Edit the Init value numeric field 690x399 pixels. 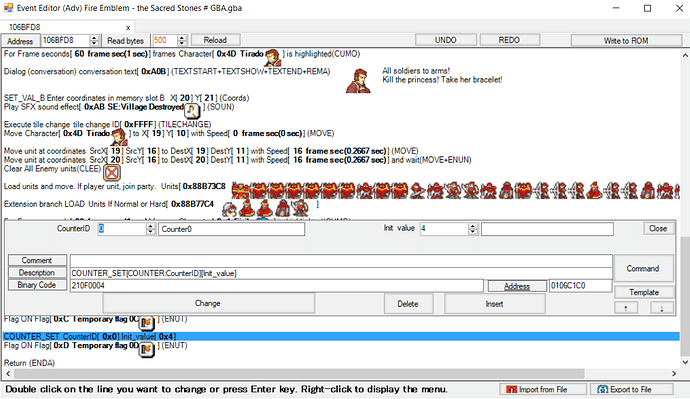444,229
